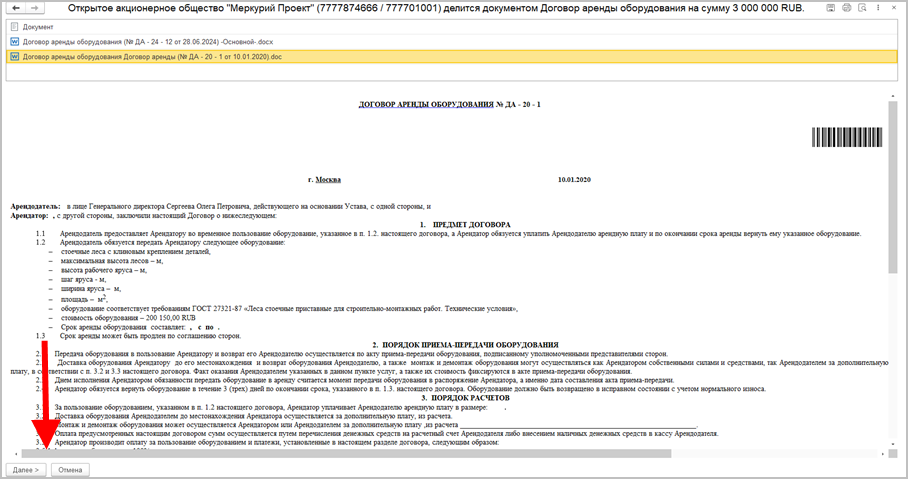Click the heading 'ДОГОВОР АРЕНДЫ ОБОРУДОВАНИЯ № ДА - 20 - 1'
908x479 pixels.
[449, 105]
